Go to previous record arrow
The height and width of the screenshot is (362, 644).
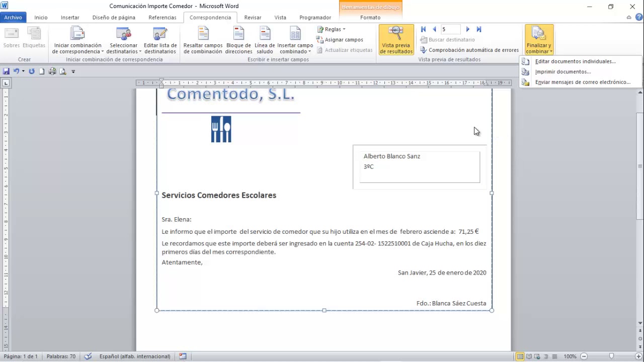[434, 30]
